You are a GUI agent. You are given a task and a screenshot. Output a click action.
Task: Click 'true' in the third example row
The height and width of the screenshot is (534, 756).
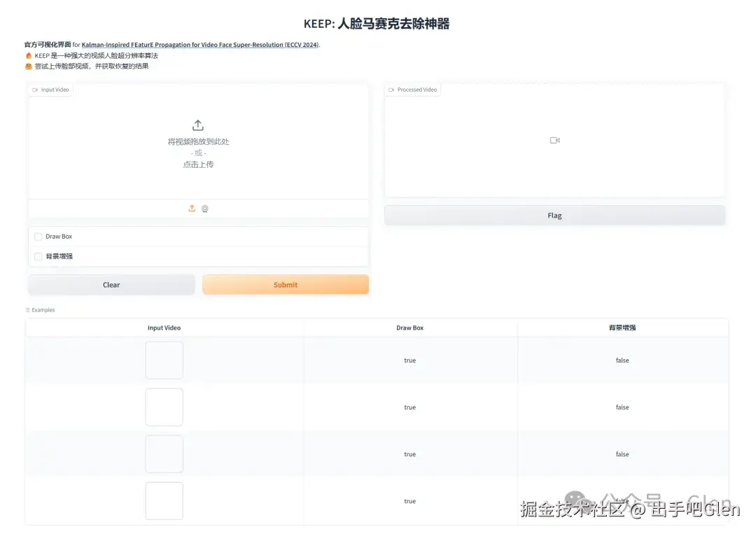tap(409, 454)
